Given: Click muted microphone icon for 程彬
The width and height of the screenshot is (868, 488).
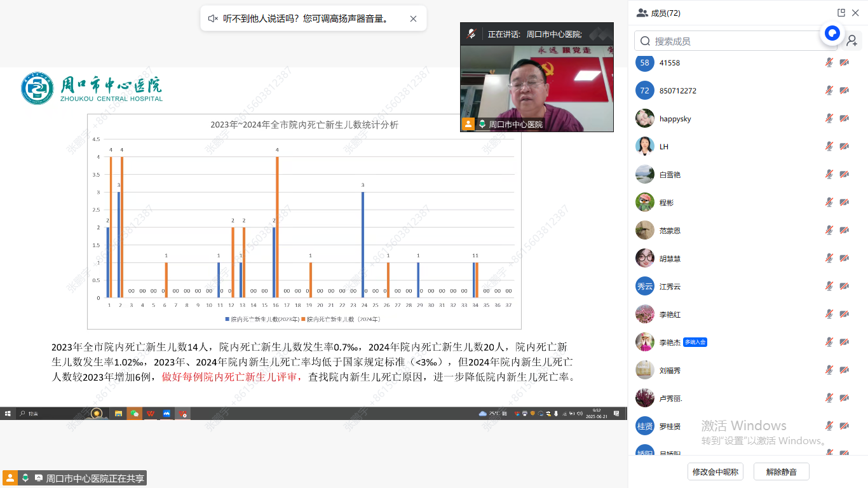Looking at the screenshot, I should coord(829,202).
